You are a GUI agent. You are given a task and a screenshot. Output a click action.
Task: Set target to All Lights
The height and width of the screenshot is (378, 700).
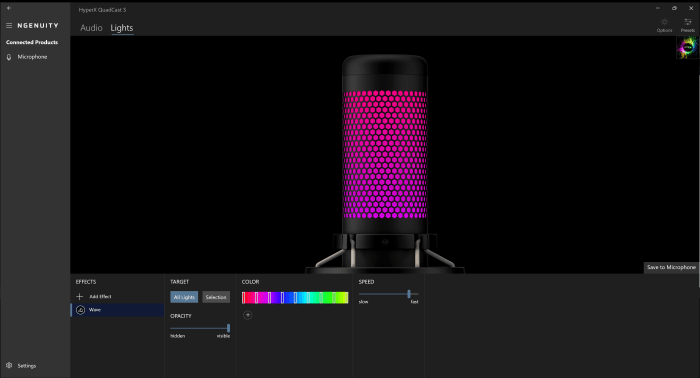[x=184, y=297]
